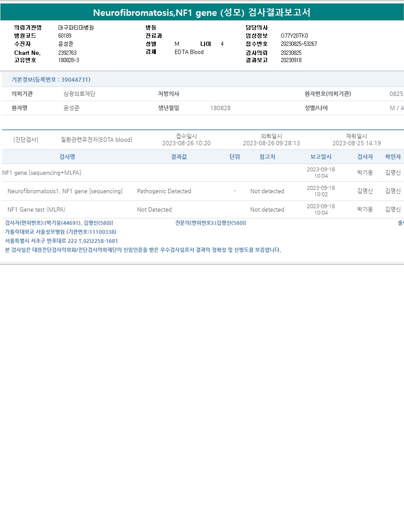Image resolution: width=404 pixels, height=532 pixels.
Task: Select 'NF1 Gene test (MLPA)' row name
Action: (36, 209)
